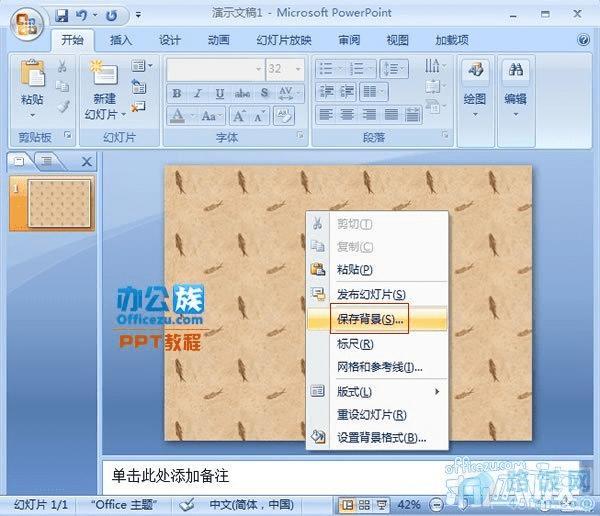Click the Cut scissors icon in ribbon
This screenshot has width=600, height=516.
tap(62, 66)
